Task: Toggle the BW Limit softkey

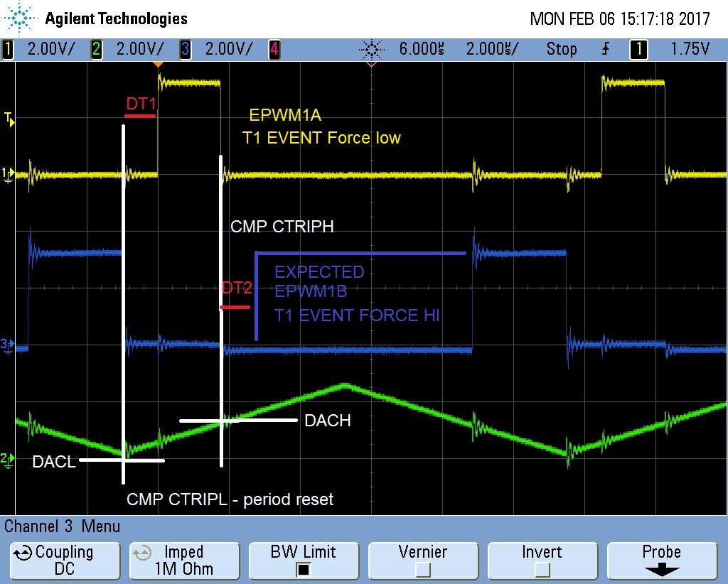Action: coord(304,561)
